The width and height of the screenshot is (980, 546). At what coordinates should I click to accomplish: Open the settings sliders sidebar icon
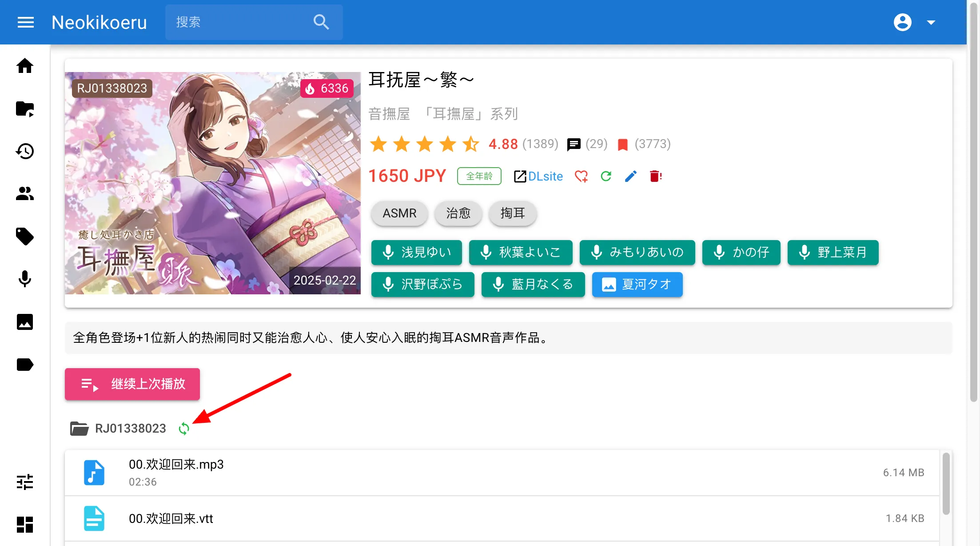25,482
